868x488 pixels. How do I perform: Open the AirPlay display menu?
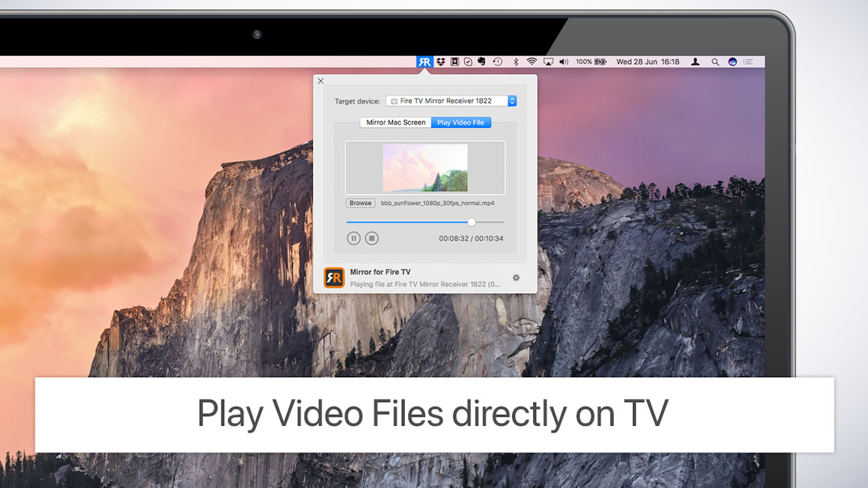click(548, 62)
